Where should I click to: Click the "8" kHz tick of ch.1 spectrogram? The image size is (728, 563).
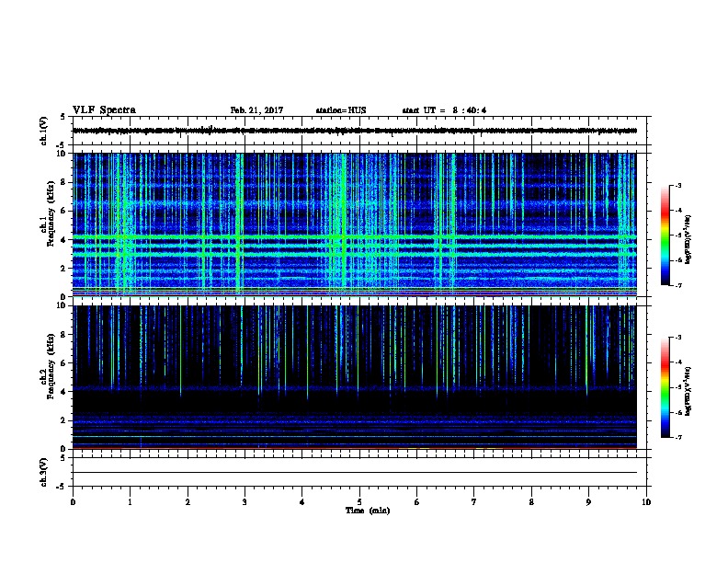click(x=63, y=182)
